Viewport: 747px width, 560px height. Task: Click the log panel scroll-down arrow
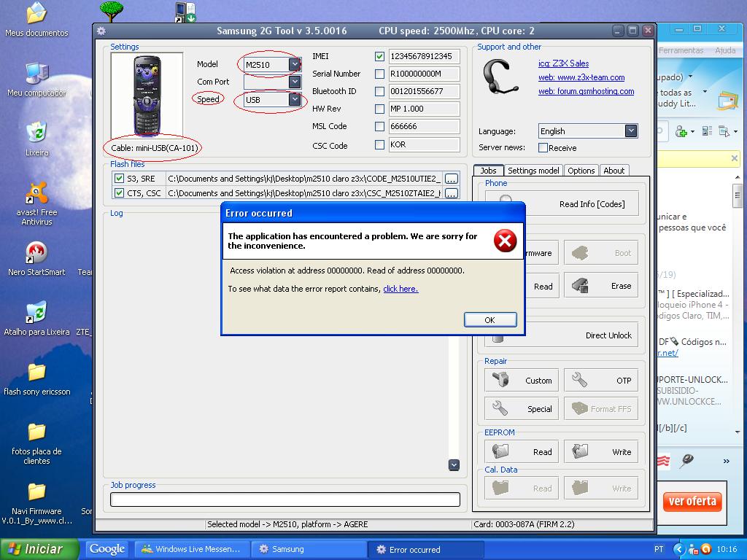[x=454, y=464]
